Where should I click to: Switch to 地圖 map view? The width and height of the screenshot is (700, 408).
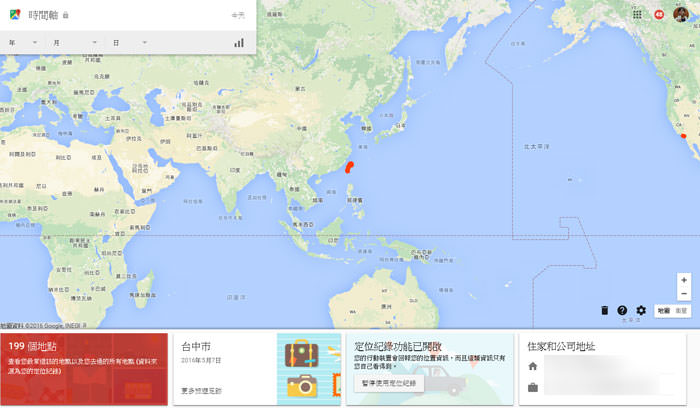(x=663, y=311)
